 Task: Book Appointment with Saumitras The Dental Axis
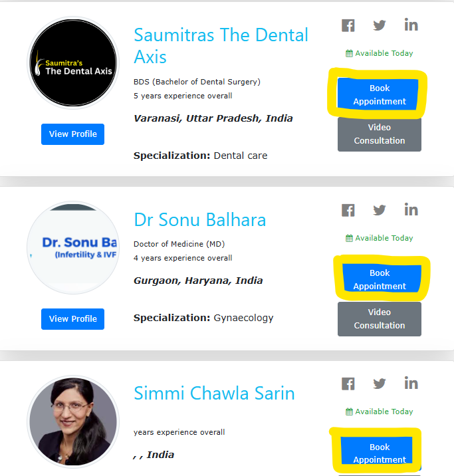[380, 94]
